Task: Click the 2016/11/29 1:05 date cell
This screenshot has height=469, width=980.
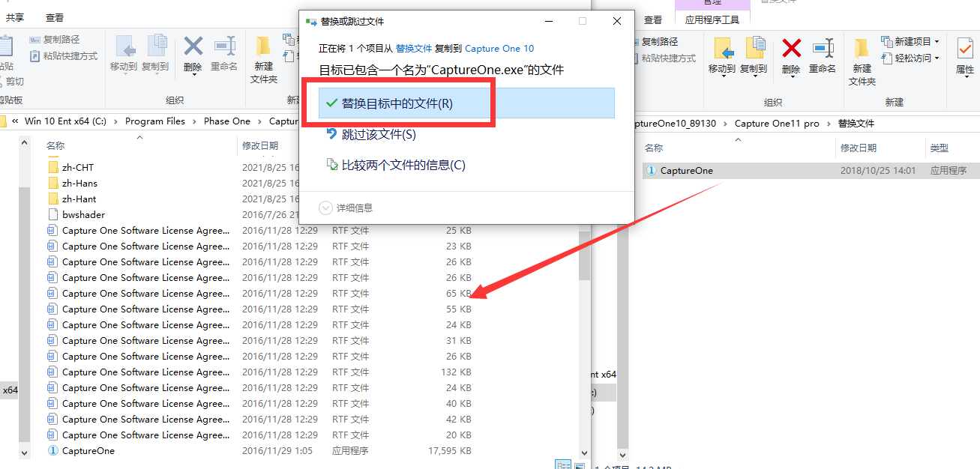Action: [277, 450]
